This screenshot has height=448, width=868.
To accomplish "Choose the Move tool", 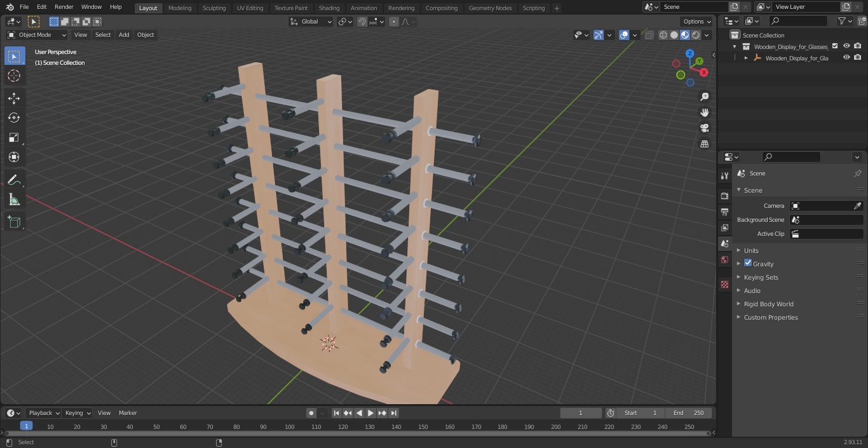I will click(x=14, y=98).
